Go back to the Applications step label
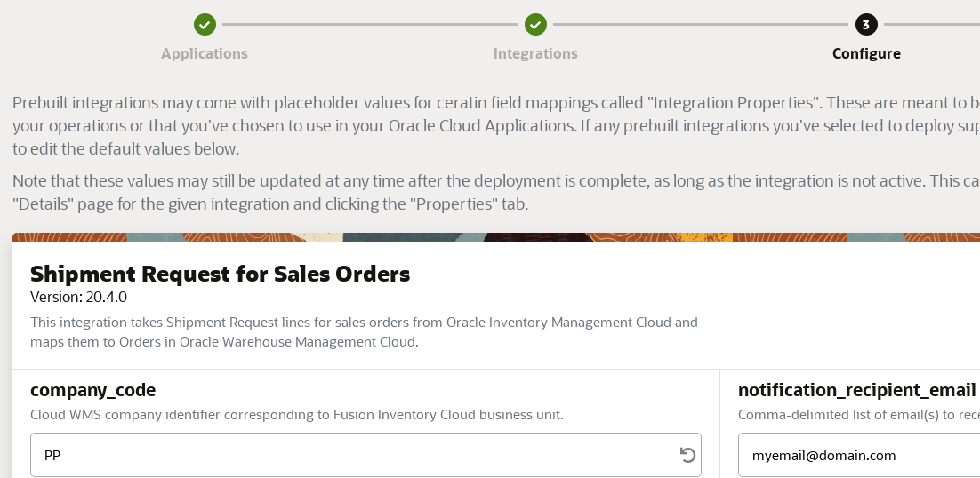Viewport: 980px width, 478px height. pyautogui.click(x=205, y=53)
